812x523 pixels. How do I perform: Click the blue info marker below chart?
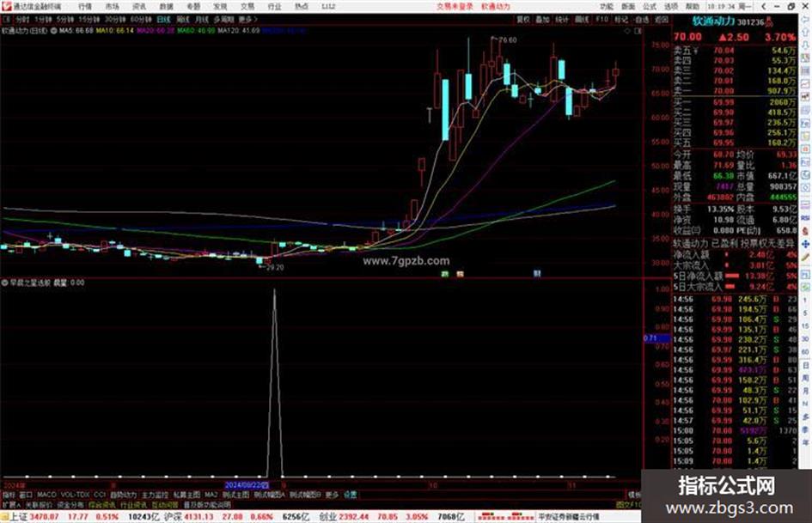coord(537,273)
